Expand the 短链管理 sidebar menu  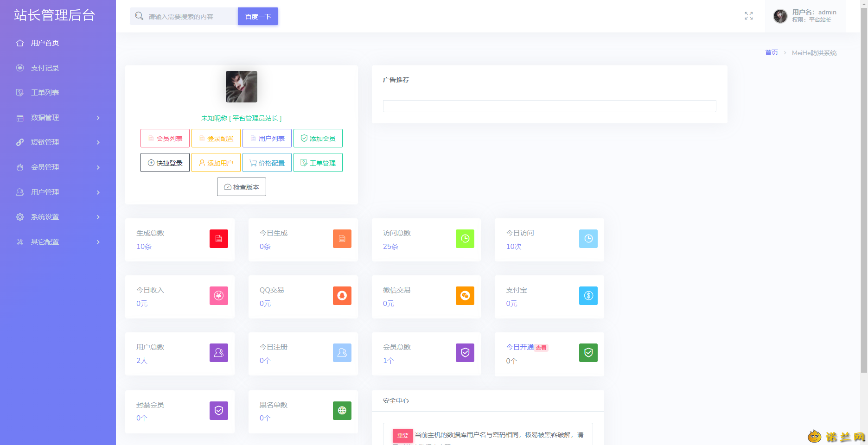[58, 142]
